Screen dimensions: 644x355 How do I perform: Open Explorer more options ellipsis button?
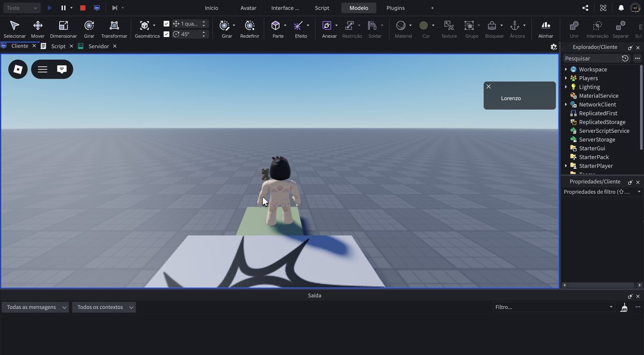click(x=637, y=58)
